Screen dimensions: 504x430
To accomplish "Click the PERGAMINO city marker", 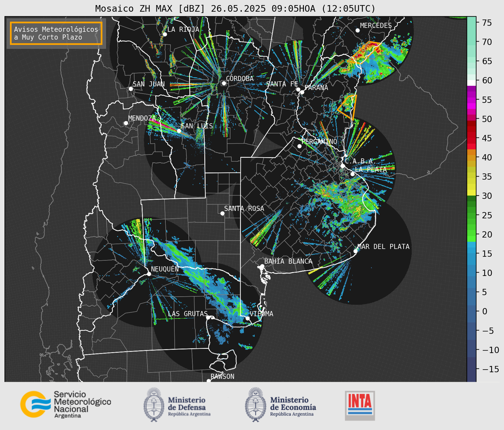I will (299, 146).
